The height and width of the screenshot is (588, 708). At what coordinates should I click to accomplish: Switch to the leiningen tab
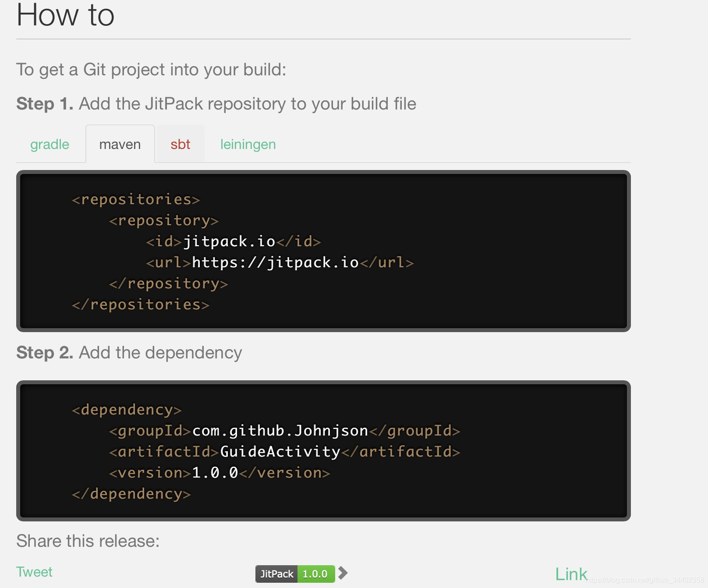coord(248,144)
